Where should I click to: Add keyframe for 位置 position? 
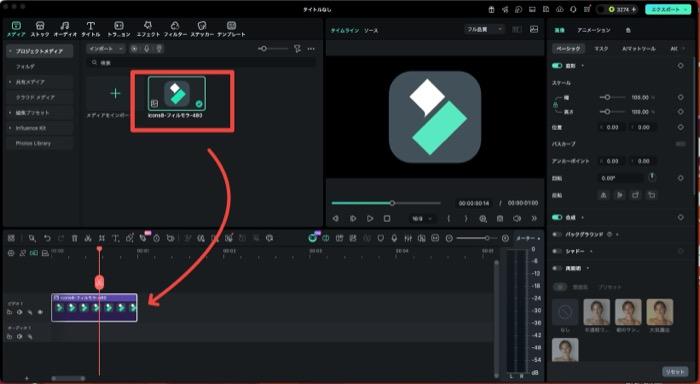click(x=680, y=127)
